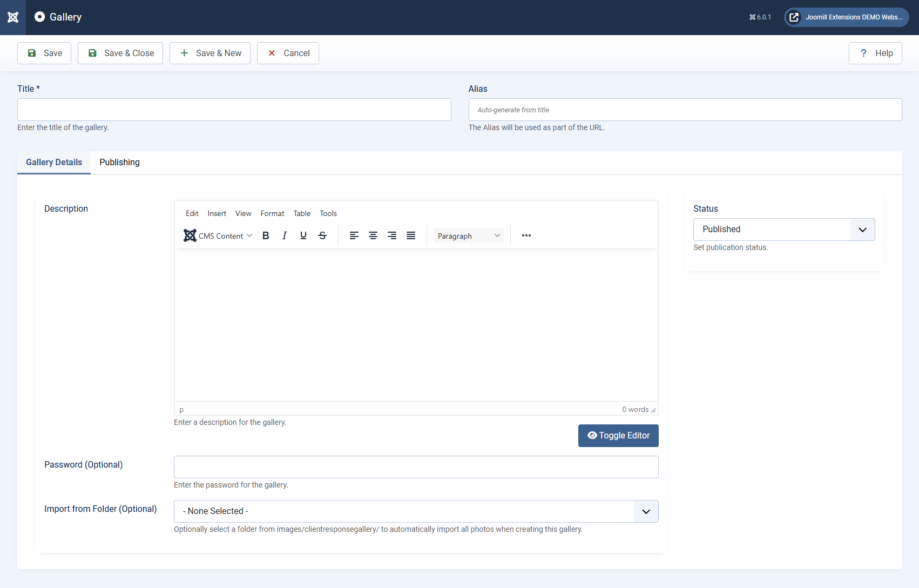Align text left in description editor

[x=354, y=235]
